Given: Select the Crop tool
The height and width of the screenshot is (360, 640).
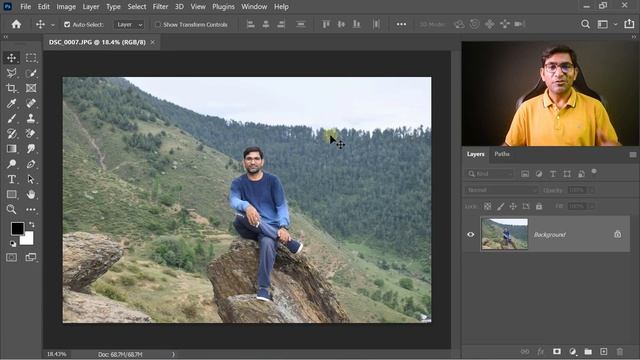Looking at the screenshot, I should [11, 88].
